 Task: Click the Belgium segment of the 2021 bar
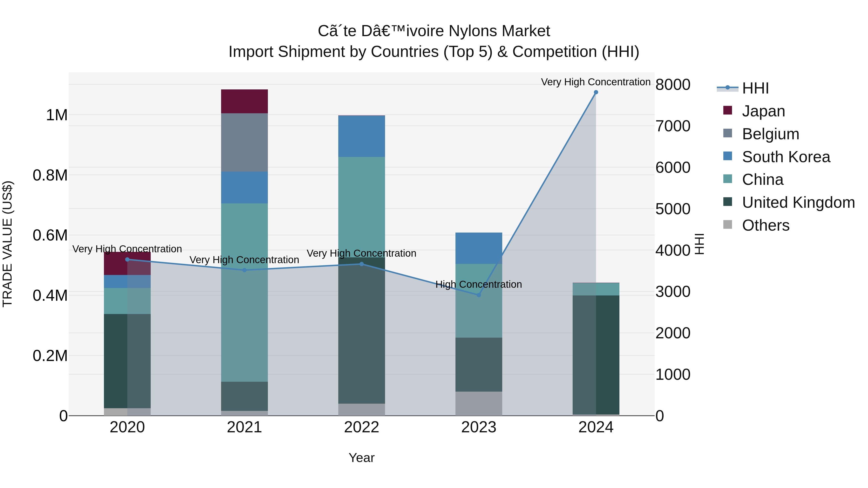245,142
